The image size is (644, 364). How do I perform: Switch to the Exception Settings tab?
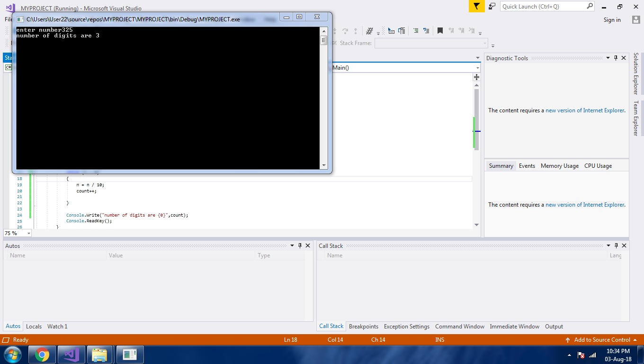(407, 327)
